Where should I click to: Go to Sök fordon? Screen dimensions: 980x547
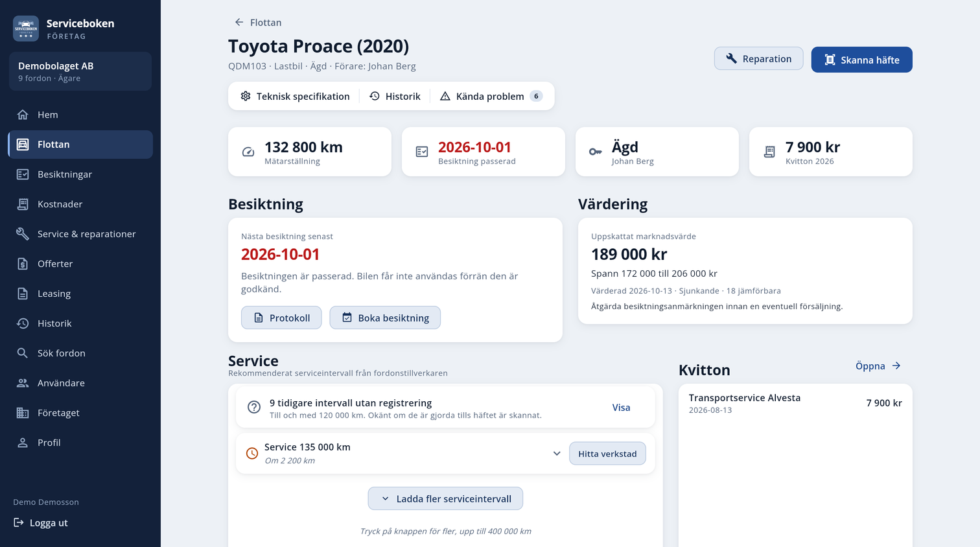80,353
